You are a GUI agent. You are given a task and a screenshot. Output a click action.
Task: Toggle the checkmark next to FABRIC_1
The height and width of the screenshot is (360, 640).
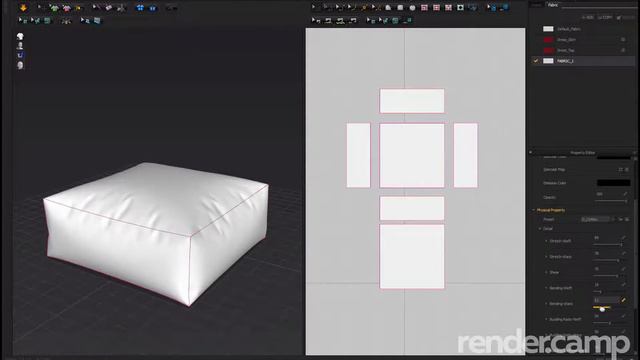pos(536,61)
